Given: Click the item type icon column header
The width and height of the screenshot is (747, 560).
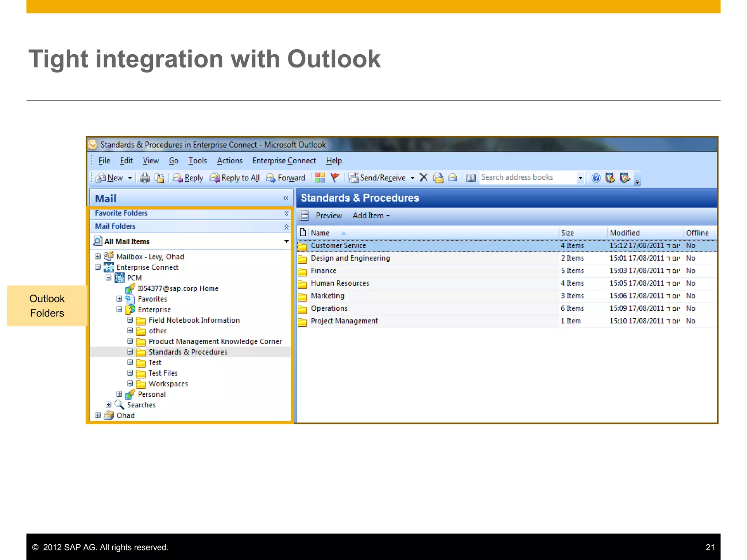Looking at the screenshot, I should [x=303, y=232].
